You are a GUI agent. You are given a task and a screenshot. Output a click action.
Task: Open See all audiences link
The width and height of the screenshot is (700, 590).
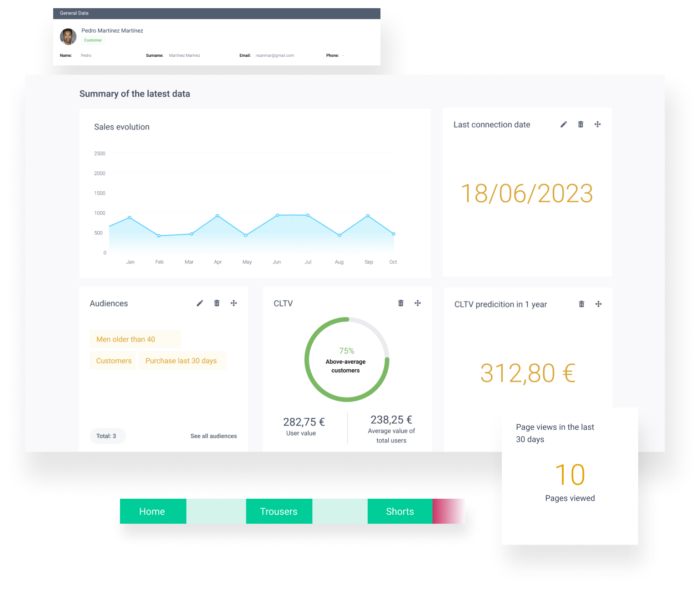(x=214, y=436)
